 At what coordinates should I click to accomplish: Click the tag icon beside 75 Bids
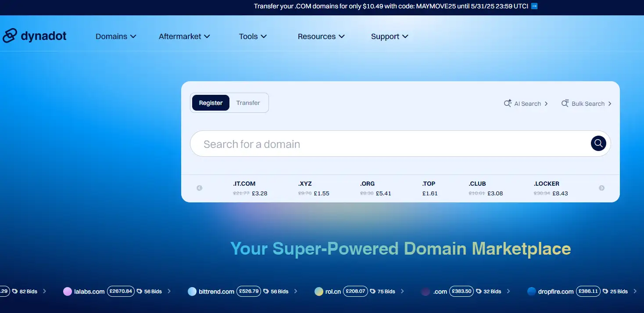pyautogui.click(x=372, y=291)
